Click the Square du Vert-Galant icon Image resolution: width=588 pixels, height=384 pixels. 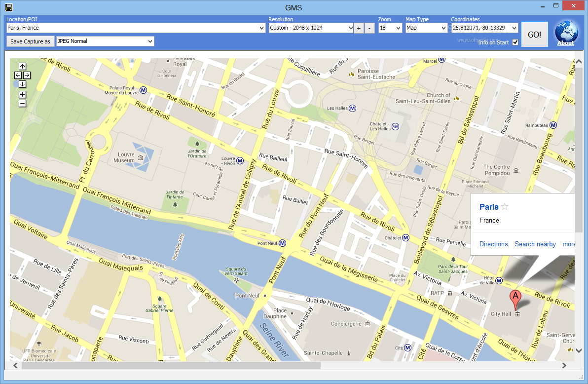coord(236,280)
